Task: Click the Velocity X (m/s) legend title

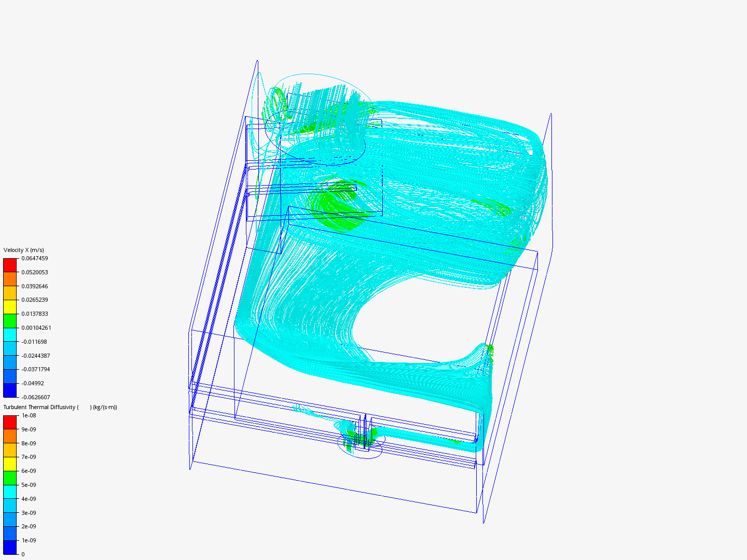Action: (24, 250)
